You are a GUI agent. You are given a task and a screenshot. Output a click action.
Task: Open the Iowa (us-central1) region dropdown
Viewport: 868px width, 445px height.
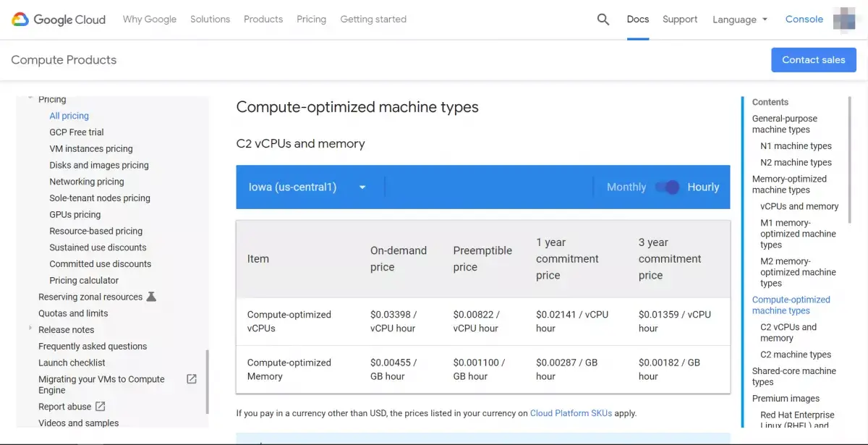[307, 187]
